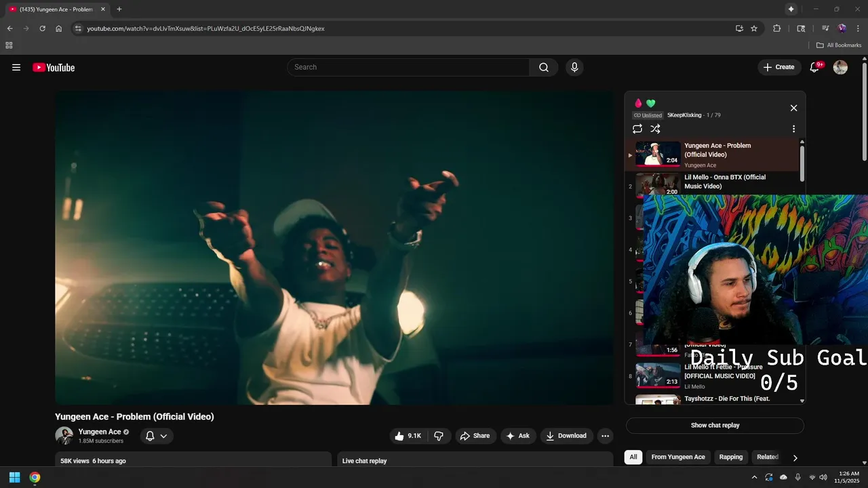The width and height of the screenshot is (868, 488).
Task: Open the apps grid in bookmarks bar
Action: 9,45
